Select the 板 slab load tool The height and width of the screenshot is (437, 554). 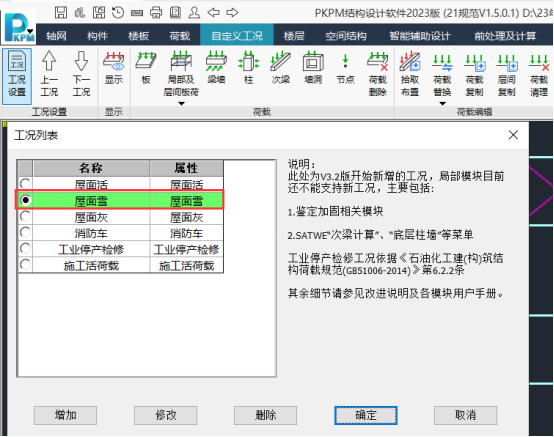(146, 68)
